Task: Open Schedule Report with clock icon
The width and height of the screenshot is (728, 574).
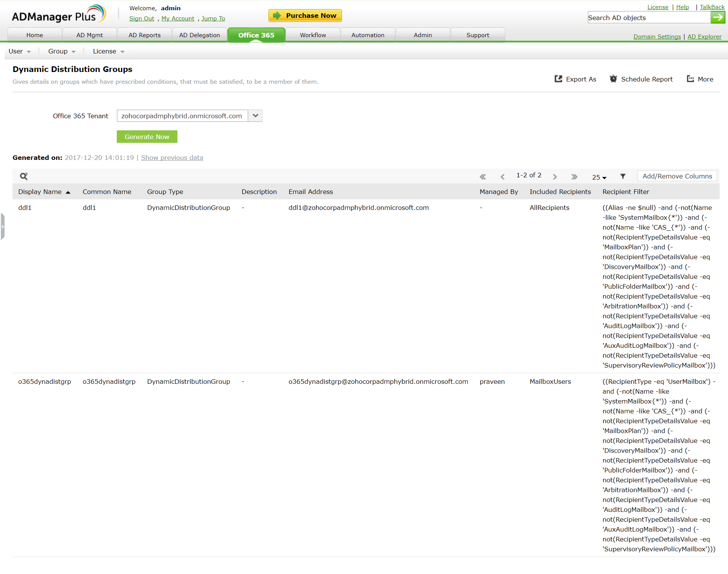Action: pyautogui.click(x=641, y=79)
